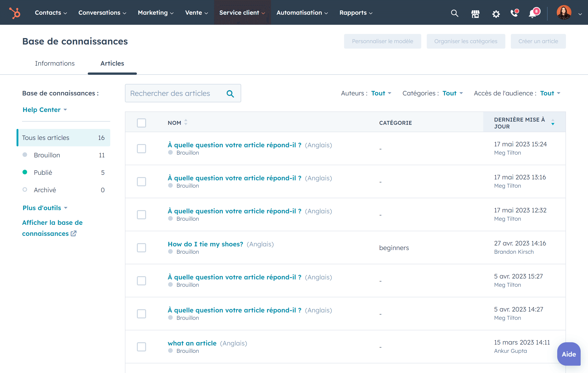Image resolution: width=588 pixels, height=373 pixels.
Task: Open the Catégories filter dropdown
Action: tap(452, 93)
